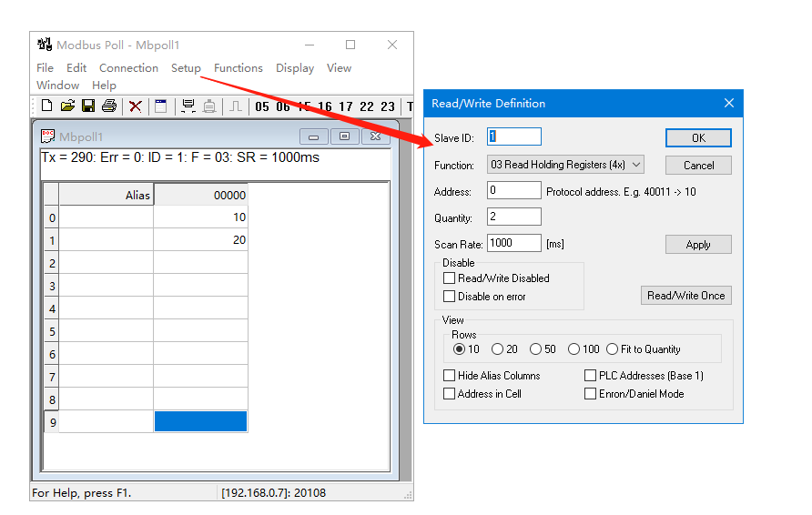Open the Connection menu
The height and width of the screenshot is (515, 812).
[x=128, y=68]
